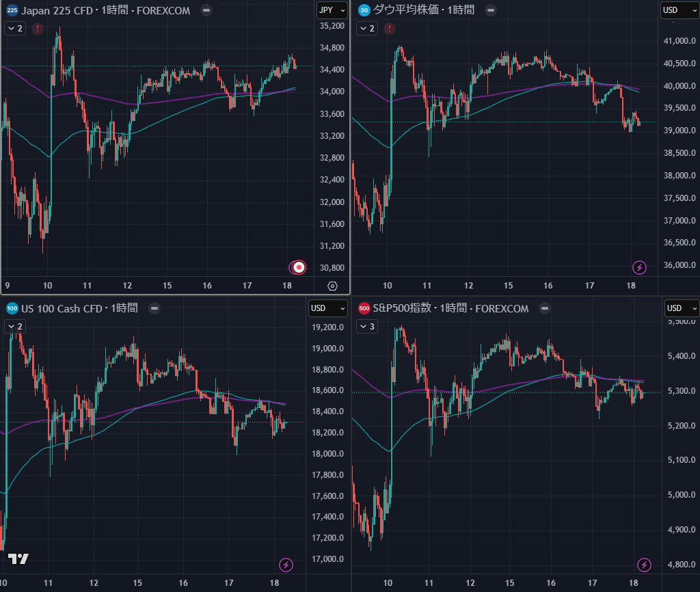Click the purple lightning icon on US 100 chart
This screenshot has height=592, width=700.
pyautogui.click(x=286, y=565)
